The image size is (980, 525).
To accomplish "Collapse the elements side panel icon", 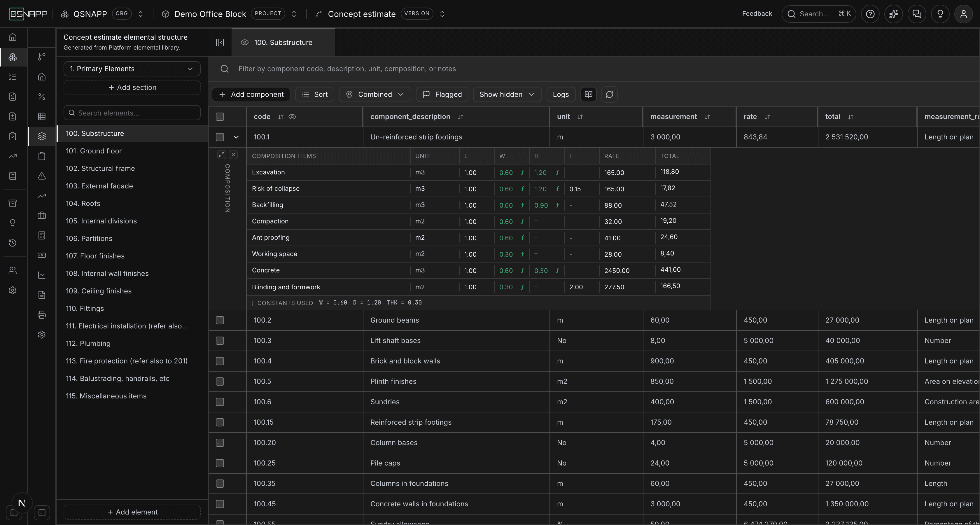I will [x=220, y=43].
